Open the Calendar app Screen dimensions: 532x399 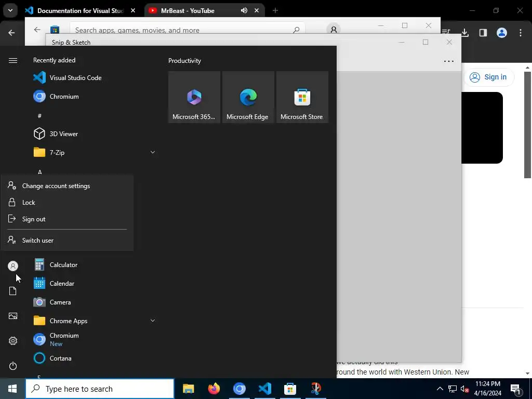pos(95,283)
